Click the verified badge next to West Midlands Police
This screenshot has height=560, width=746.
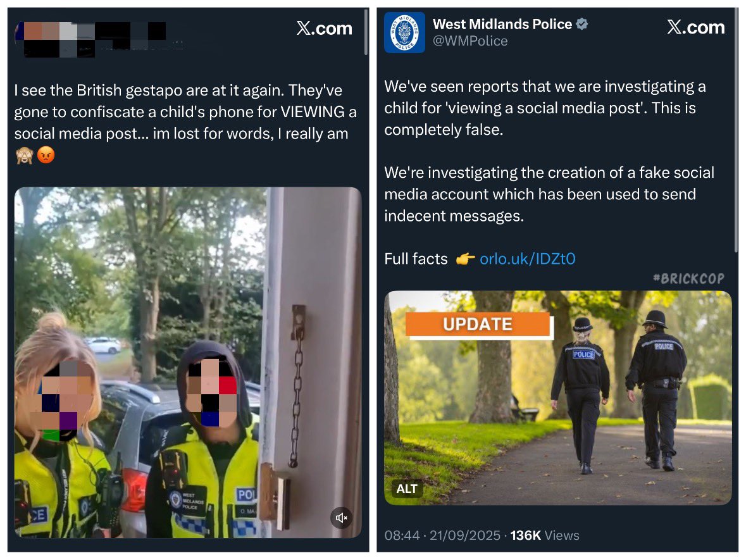point(581,24)
